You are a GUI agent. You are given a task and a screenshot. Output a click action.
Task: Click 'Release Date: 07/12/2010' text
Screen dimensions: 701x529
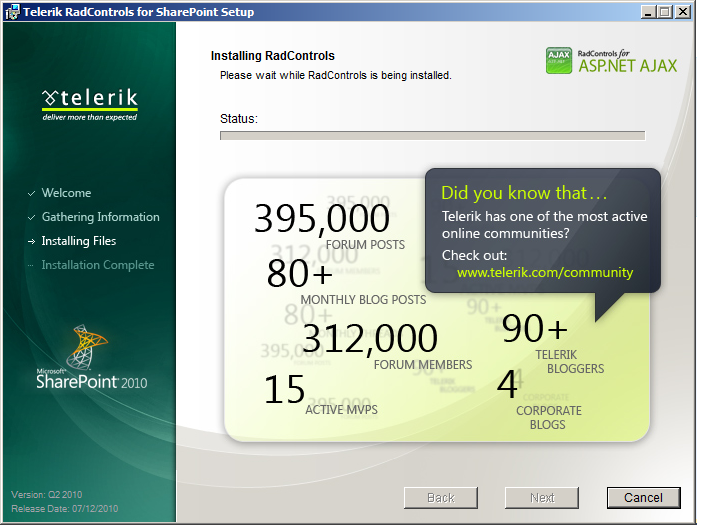(65, 508)
